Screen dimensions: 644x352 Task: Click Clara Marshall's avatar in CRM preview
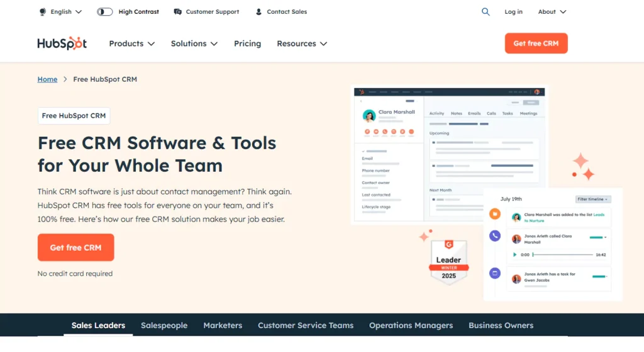(x=369, y=116)
